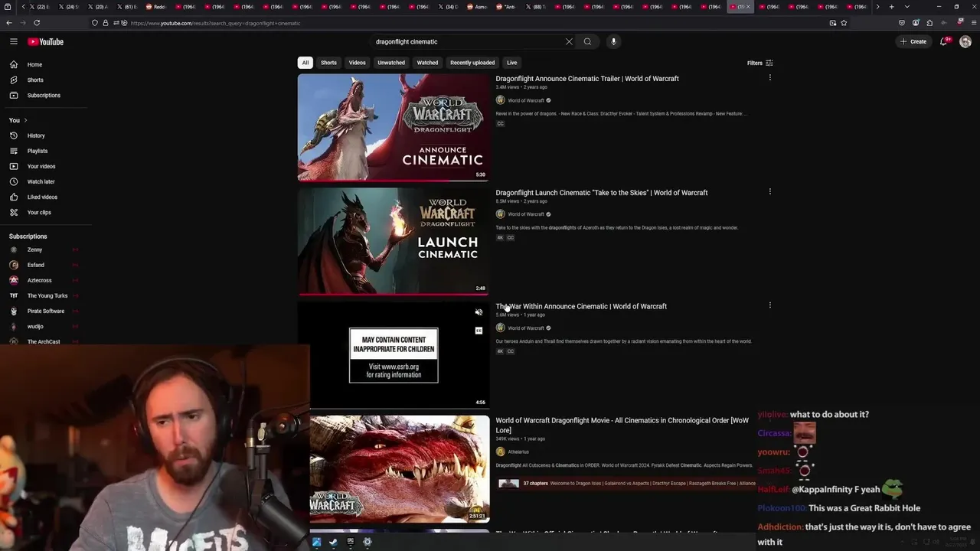This screenshot has width=980, height=551.
Task: Open the account avatar menu
Action: (x=965, y=41)
